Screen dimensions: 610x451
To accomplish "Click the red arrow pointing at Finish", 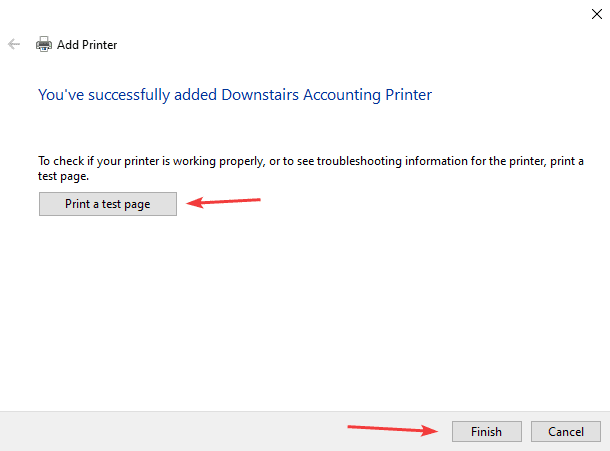I will 392,430.
